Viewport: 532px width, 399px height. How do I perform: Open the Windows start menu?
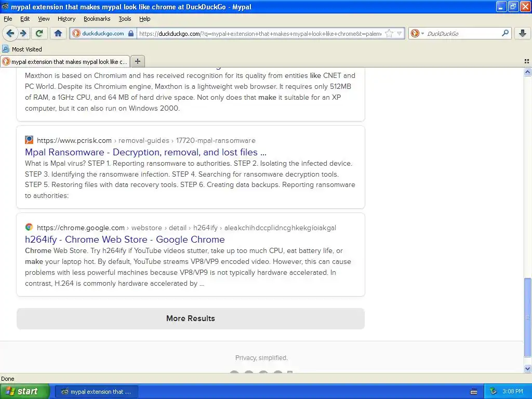coord(24,391)
